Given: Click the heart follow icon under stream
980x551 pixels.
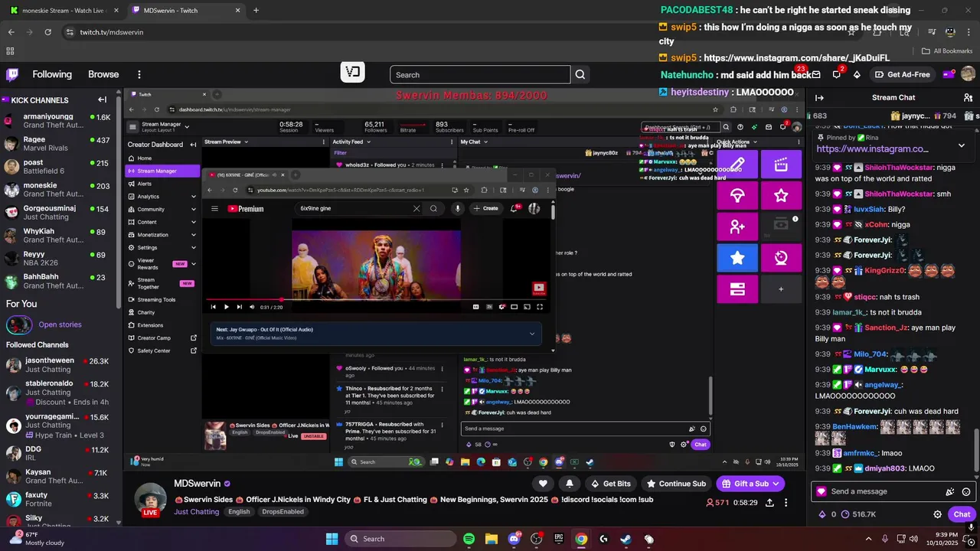Looking at the screenshot, I should click(x=543, y=484).
